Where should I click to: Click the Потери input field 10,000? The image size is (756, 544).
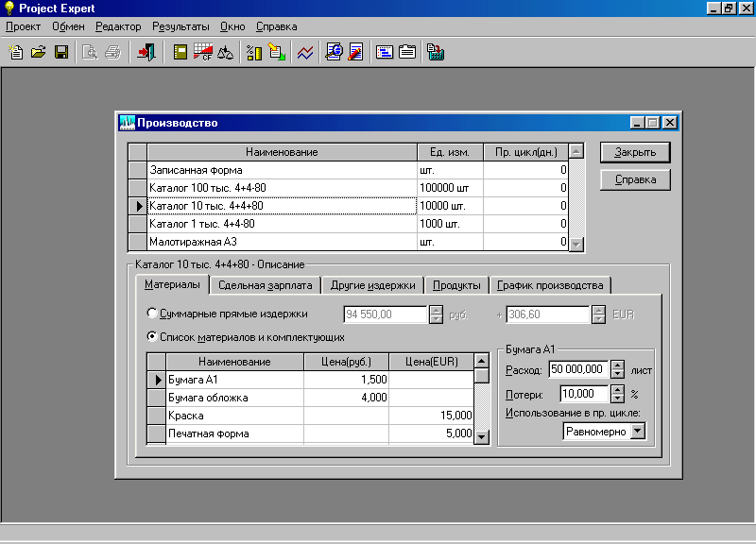point(585,394)
